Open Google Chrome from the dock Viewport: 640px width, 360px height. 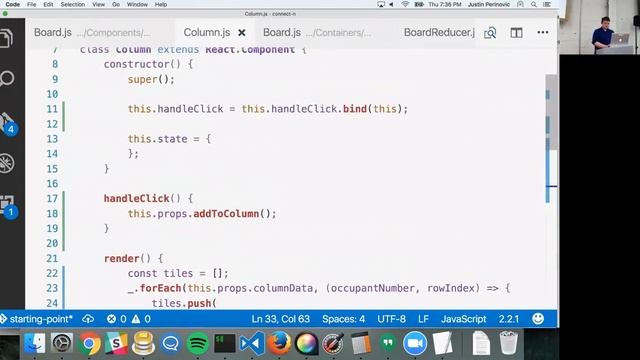(x=89, y=343)
